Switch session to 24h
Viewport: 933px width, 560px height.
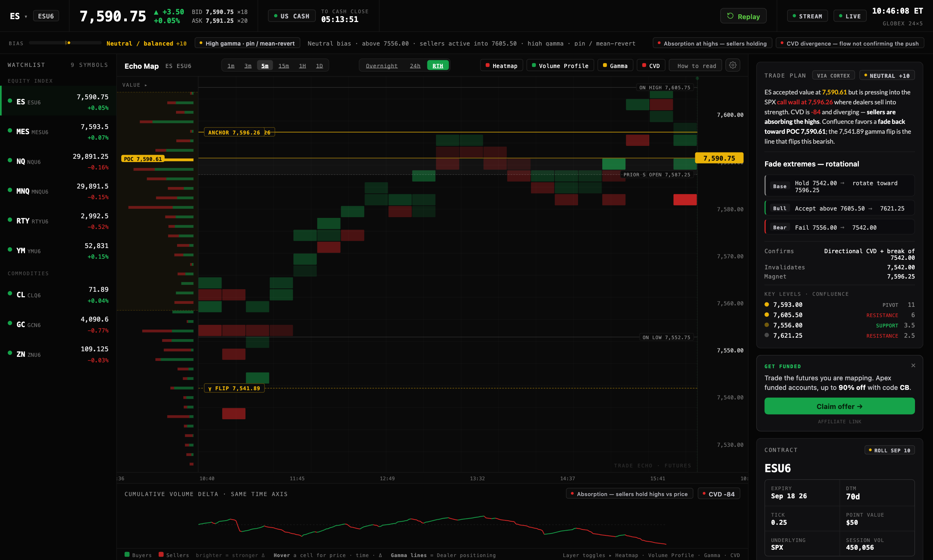coord(415,66)
